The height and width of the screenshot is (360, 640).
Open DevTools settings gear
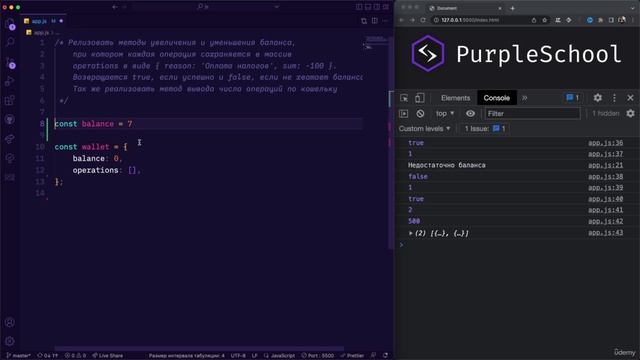click(598, 98)
